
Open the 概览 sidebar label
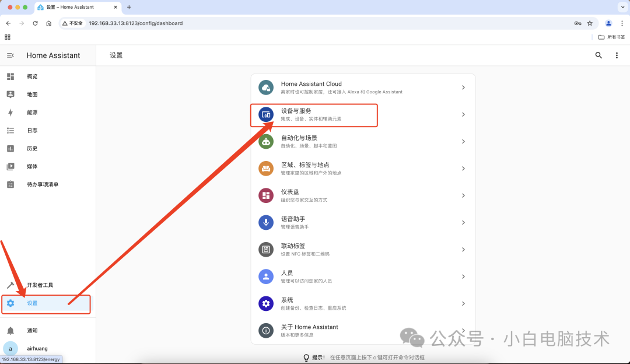pos(32,76)
